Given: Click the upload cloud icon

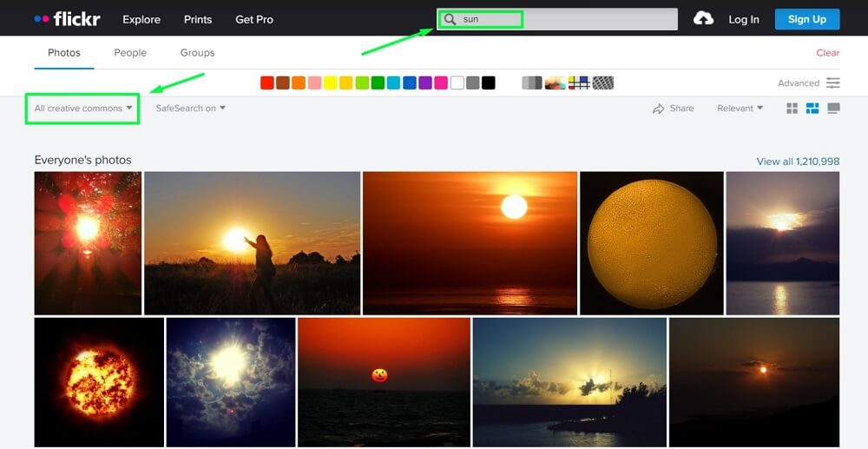Looking at the screenshot, I should point(703,19).
